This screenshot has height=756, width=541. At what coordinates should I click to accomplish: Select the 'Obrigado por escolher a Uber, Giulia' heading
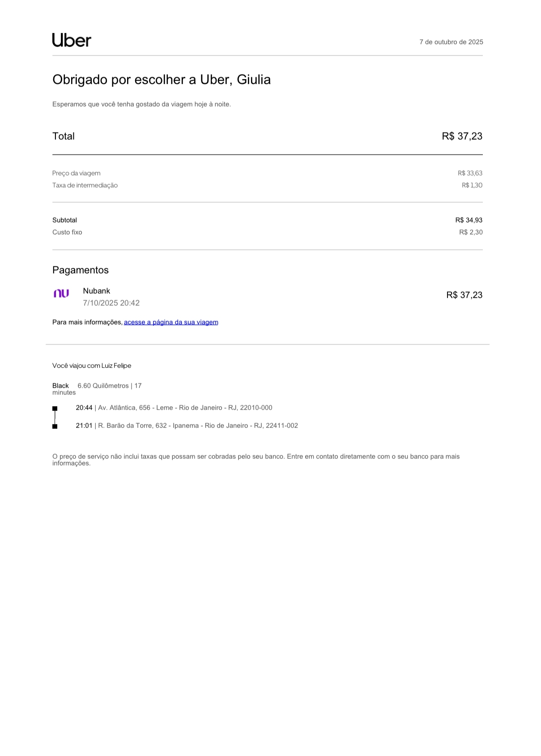tap(162, 80)
